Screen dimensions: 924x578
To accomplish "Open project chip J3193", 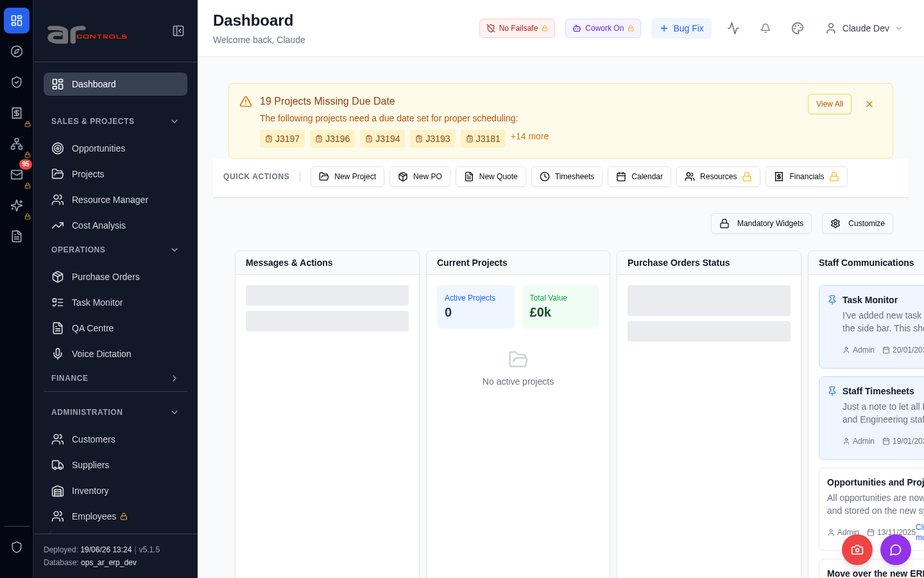I will tap(432, 139).
